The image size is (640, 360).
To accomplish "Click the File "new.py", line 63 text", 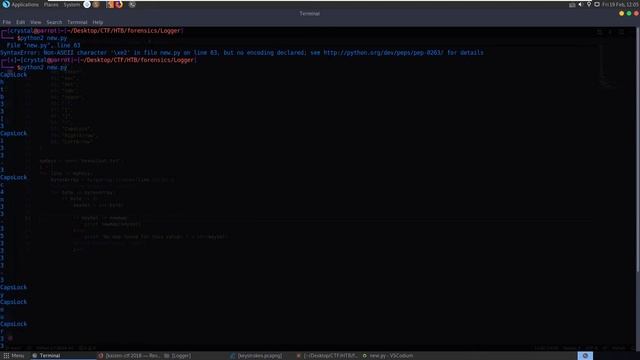I will (43, 45).
